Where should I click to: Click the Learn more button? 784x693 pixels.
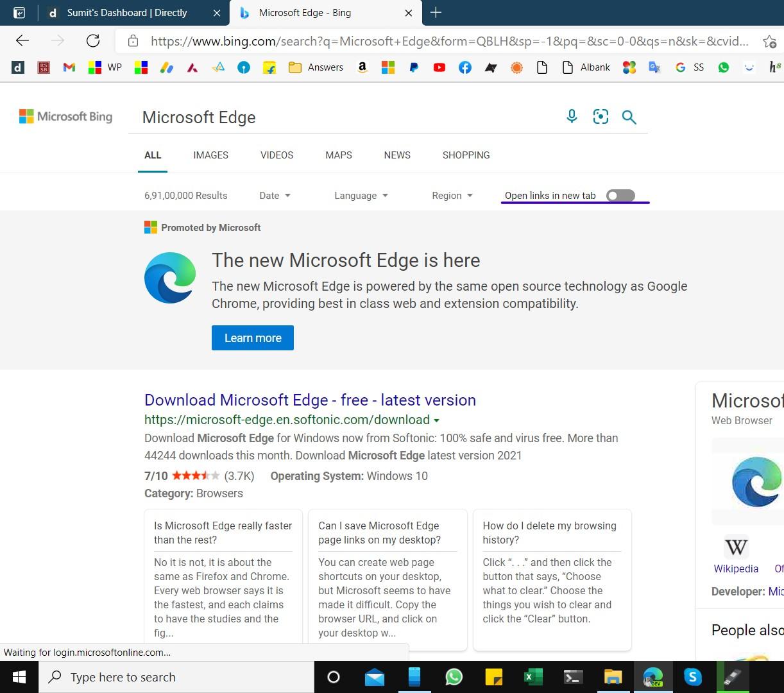[x=252, y=338]
